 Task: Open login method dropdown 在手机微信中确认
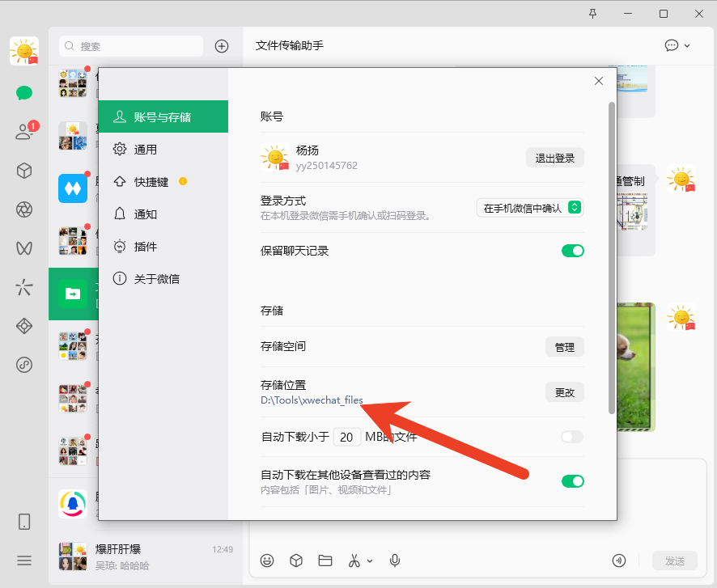click(530, 208)
